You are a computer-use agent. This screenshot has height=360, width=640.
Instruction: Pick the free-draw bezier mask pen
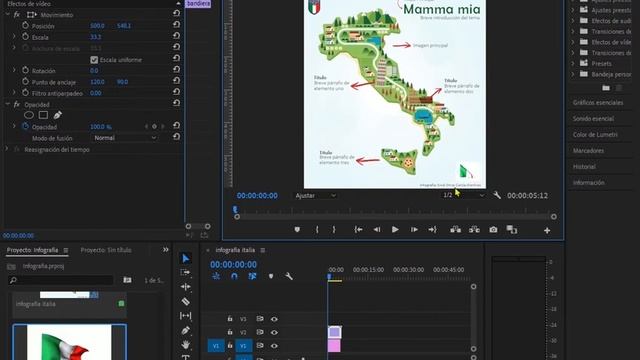(x=58, y=116)
